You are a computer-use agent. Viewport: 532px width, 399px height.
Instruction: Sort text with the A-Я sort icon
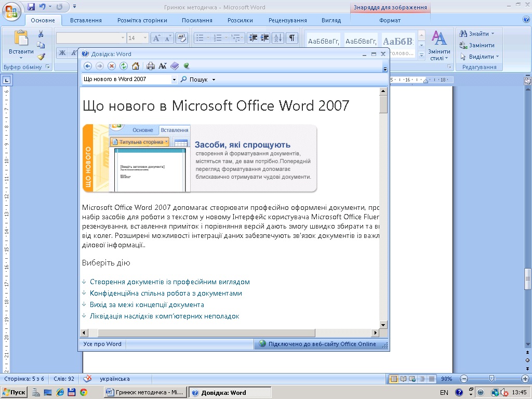[x=277, y=38]
